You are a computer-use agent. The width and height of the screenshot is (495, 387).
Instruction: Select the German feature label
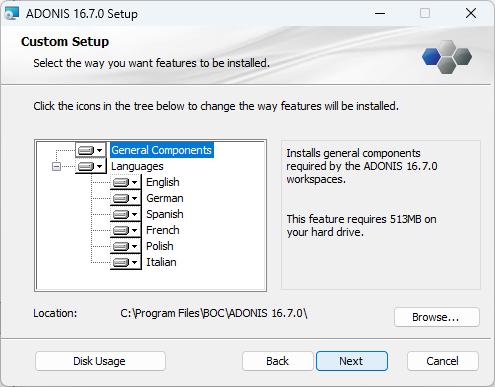(x=165, y=198)
